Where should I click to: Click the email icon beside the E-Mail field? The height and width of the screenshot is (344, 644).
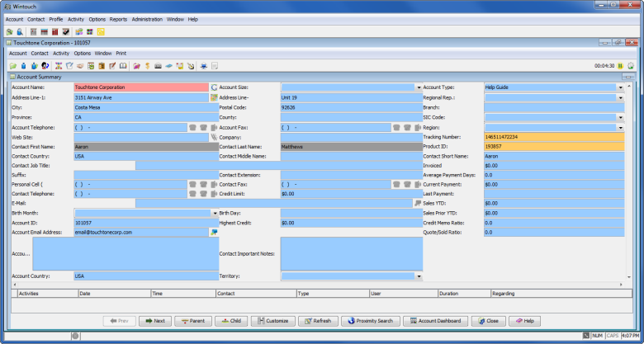418,203
